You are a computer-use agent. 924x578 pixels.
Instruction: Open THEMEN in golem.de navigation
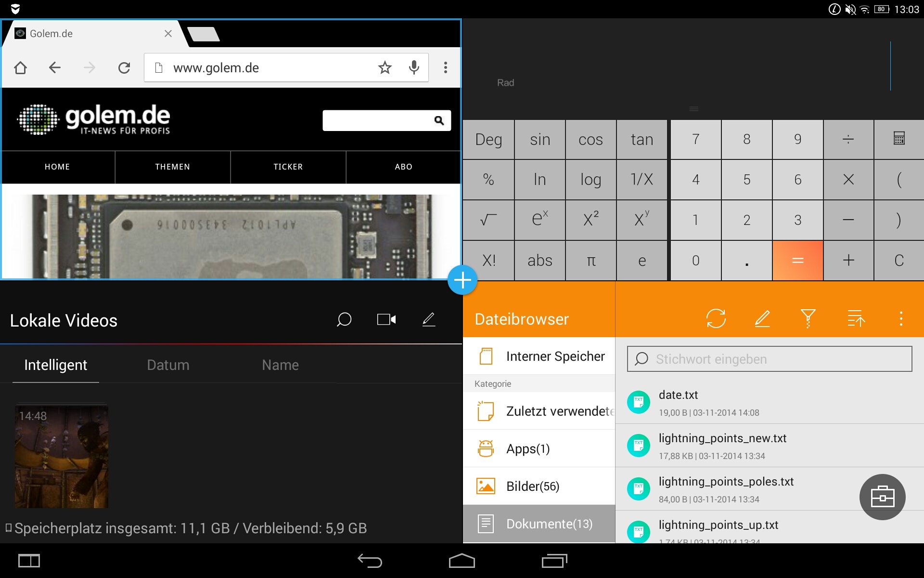(x=172, y=167)
